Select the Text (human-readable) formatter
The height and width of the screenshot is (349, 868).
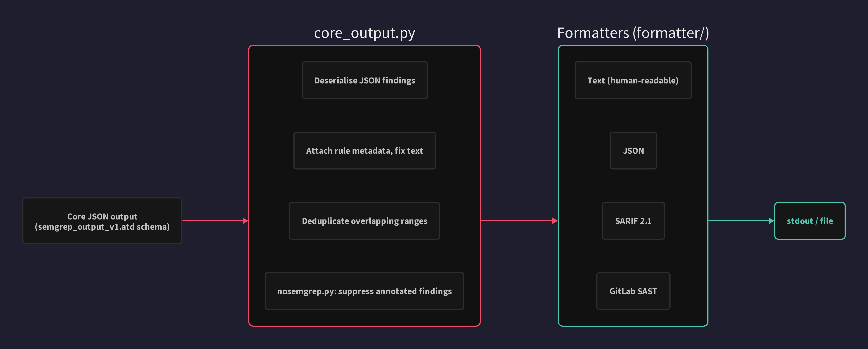click(x=633, y=80)
